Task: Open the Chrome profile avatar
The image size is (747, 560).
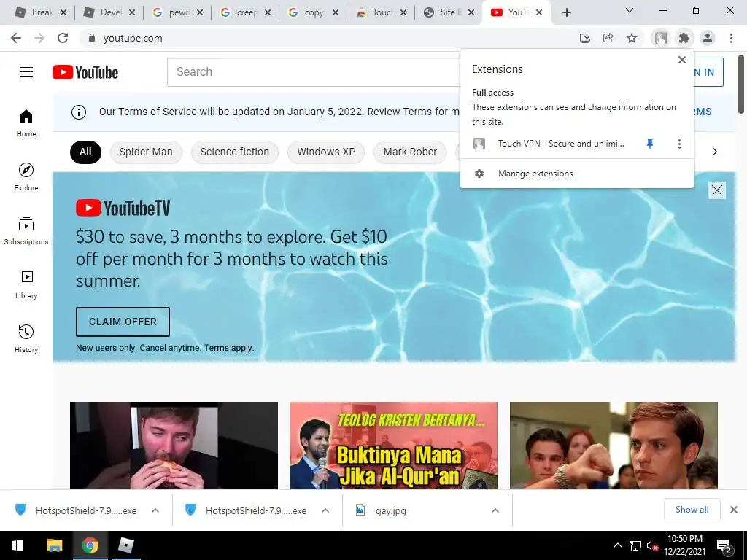Action: point(708,38)
